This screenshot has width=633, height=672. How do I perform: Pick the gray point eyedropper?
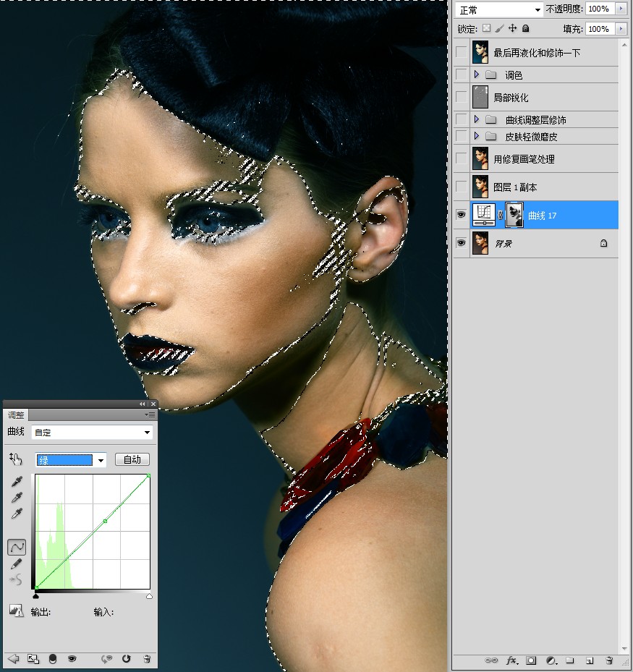pos(17,498)
